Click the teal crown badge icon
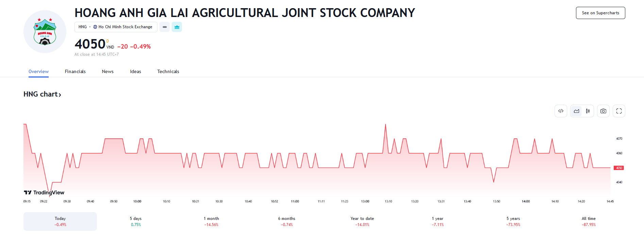This screenshot has height=241, width=644. click(177, 27)
